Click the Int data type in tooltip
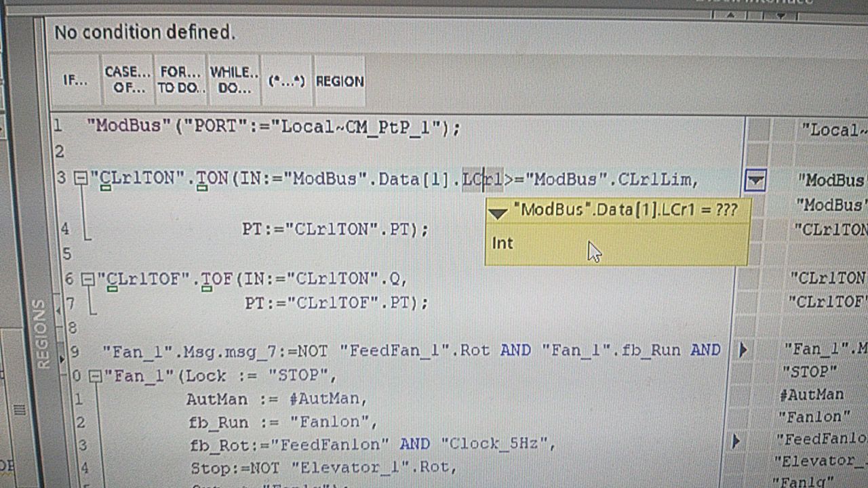 tap(502, 243)
